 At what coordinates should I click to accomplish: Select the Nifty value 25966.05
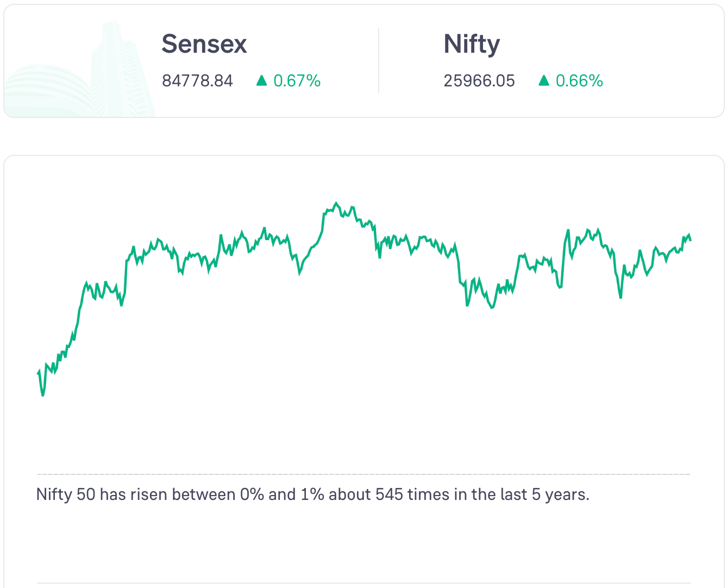click(x=479, y=81)
